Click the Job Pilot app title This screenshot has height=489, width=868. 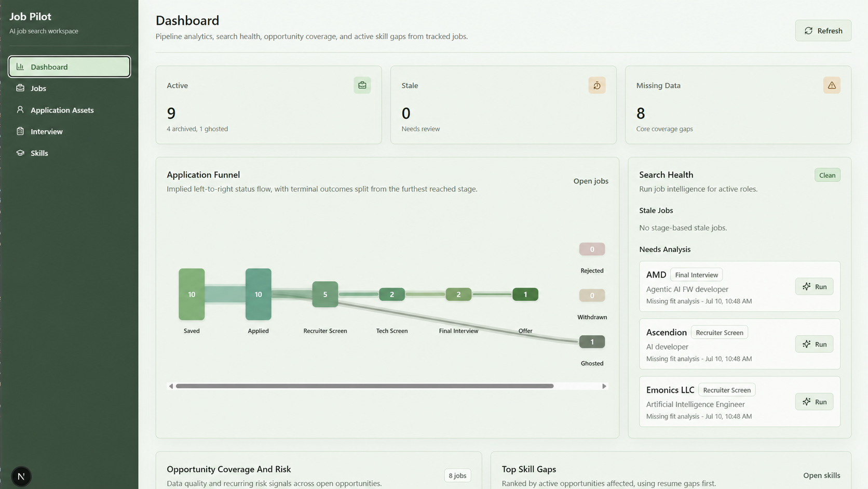(30, 16)
